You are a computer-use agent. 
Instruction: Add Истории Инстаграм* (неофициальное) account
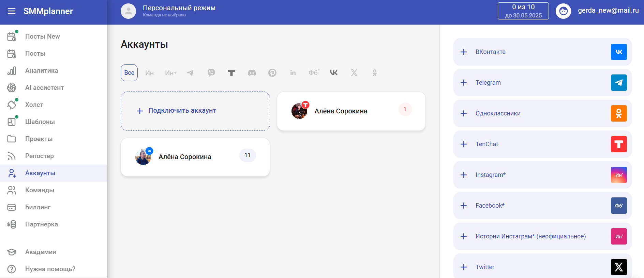pyautogui.click(x=542, y=236)
